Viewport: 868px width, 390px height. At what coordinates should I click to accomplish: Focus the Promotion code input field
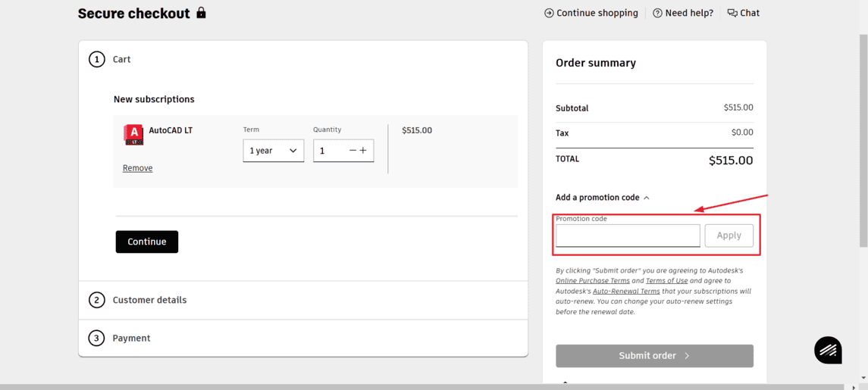(628, 236)
